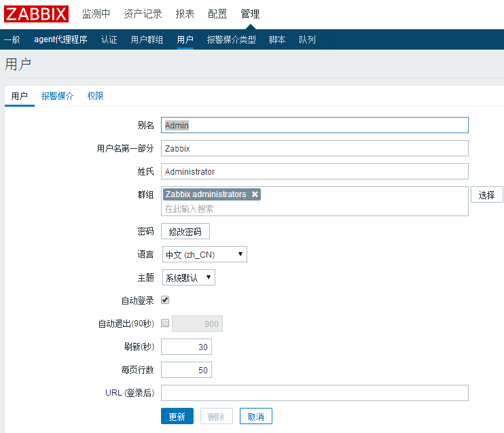
Task: Focus the 每页行数 field
Action: pos(186,370)
